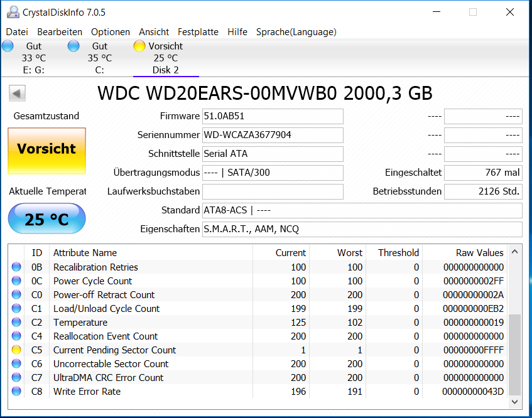Click the ID column header
This screenshot has height=418, width=532.
pos(36,253)
